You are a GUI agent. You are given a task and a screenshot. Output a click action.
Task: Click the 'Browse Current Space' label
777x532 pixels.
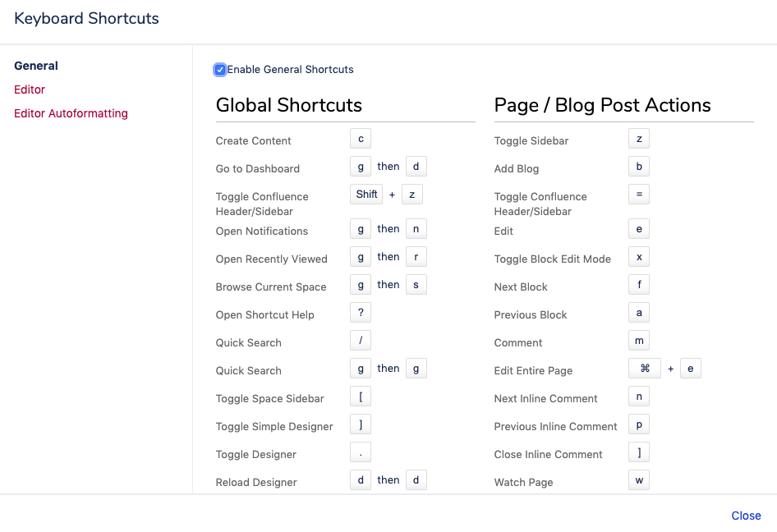tap(271, 287)
